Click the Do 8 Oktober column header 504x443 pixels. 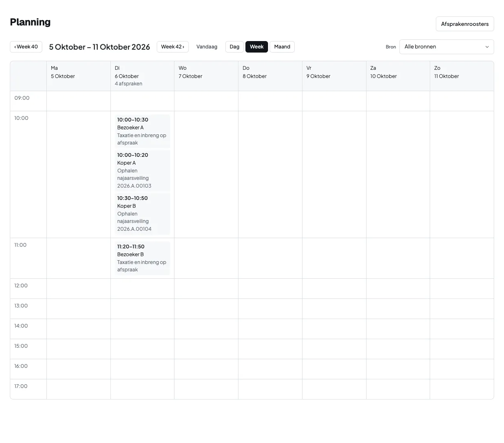tap(270, 76)
